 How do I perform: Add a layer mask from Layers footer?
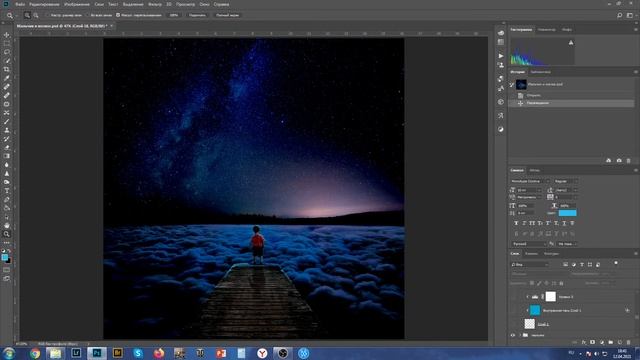593,342
